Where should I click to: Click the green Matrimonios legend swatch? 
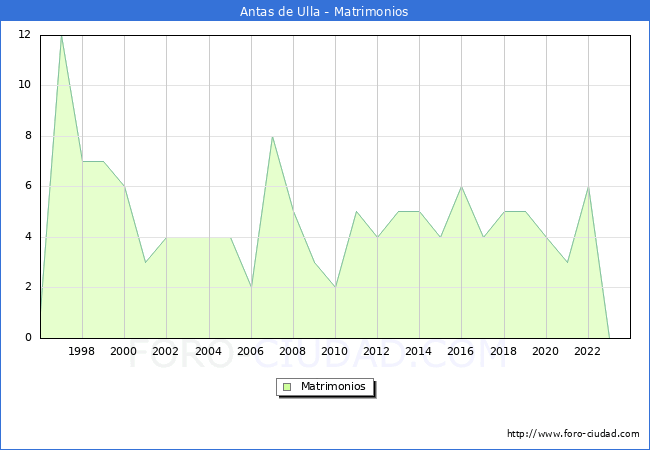[x=286, y=387]
